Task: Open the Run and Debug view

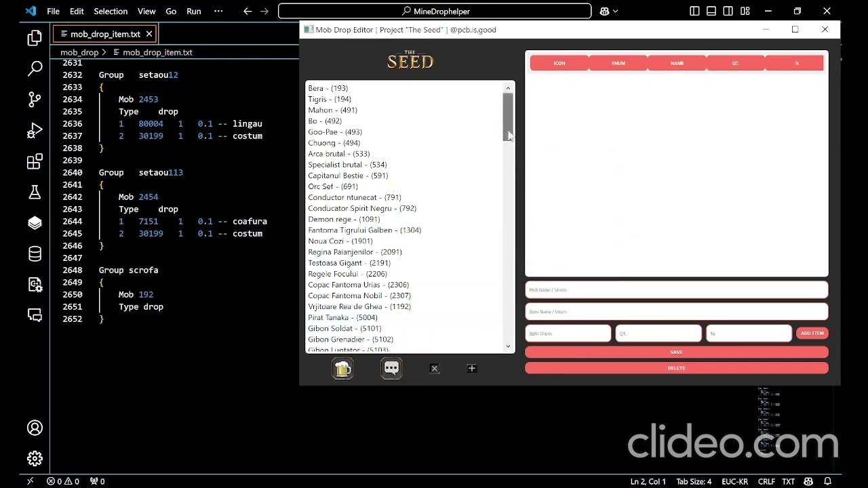Action: pos(35,131)
